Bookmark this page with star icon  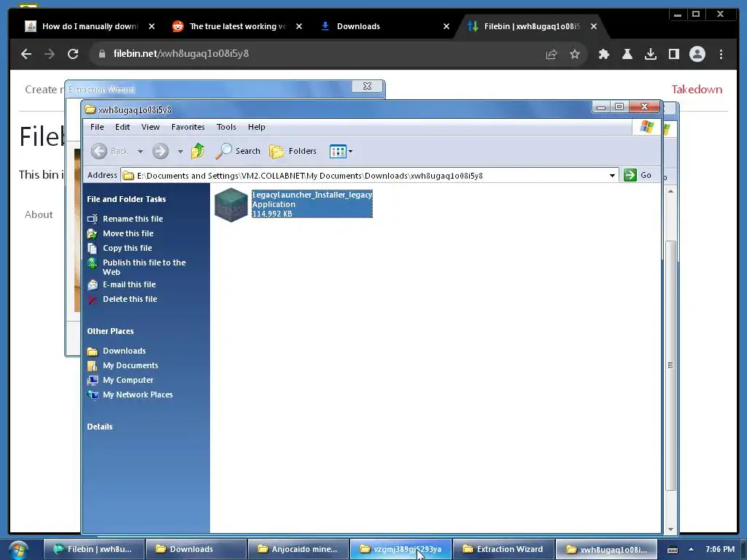click(x=575, y=54)
